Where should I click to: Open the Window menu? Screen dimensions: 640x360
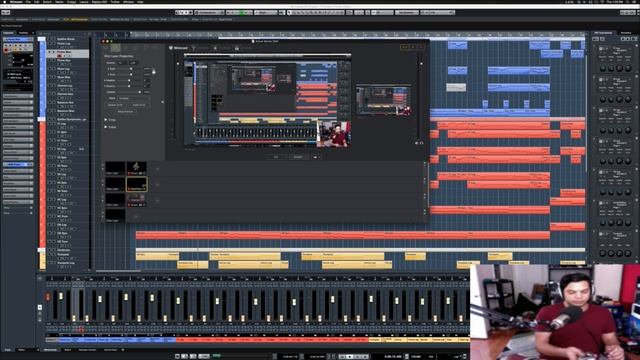tap(128, 2)
